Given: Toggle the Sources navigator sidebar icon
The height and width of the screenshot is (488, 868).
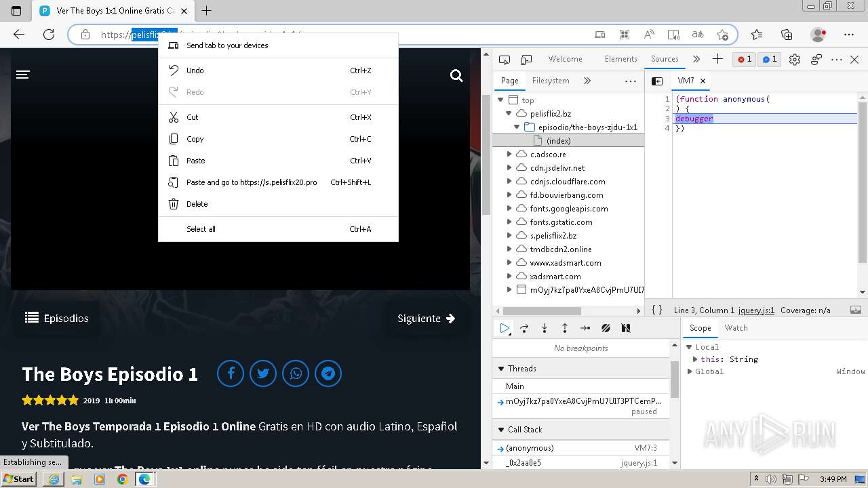Looking at the screenshot, I should 657,81.
